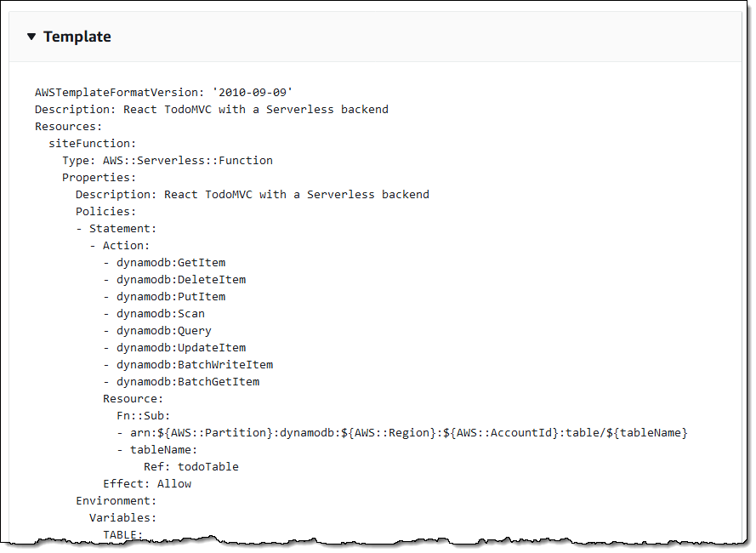Click the AWS::Serverless::Function type line
The image size is (756, 553).
click(x=167, y=160)
